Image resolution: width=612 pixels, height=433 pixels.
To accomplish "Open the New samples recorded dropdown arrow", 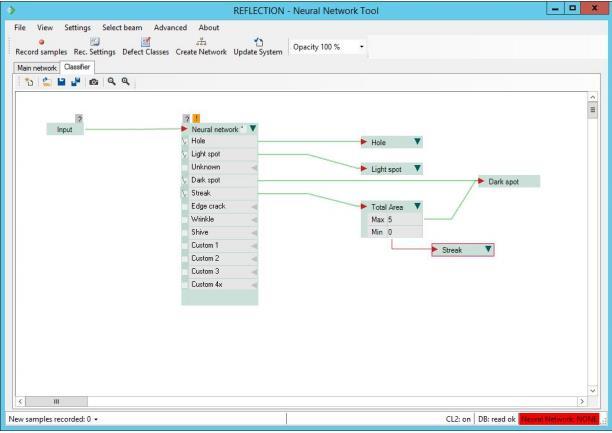I will pyautogui.click(x=96, y=420).
